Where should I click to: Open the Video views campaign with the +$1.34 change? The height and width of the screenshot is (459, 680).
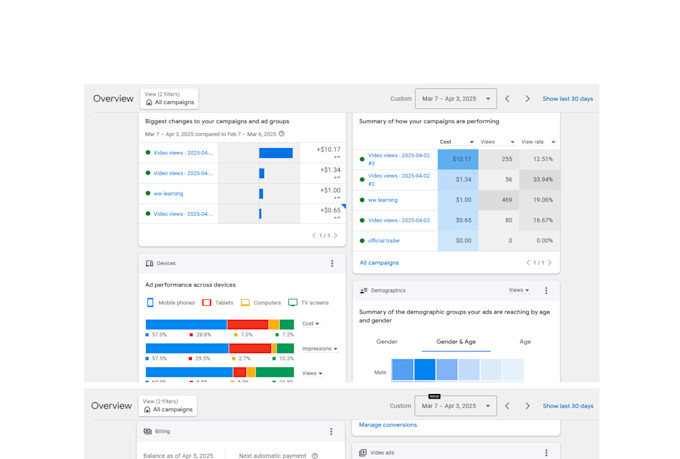tap(183, 173)
